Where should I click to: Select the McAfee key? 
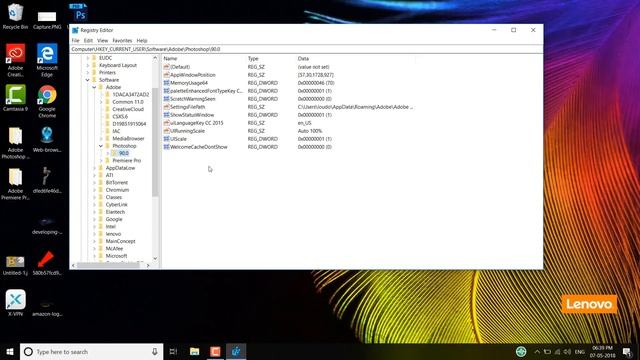pyautogui.click(x=114, y=249)
